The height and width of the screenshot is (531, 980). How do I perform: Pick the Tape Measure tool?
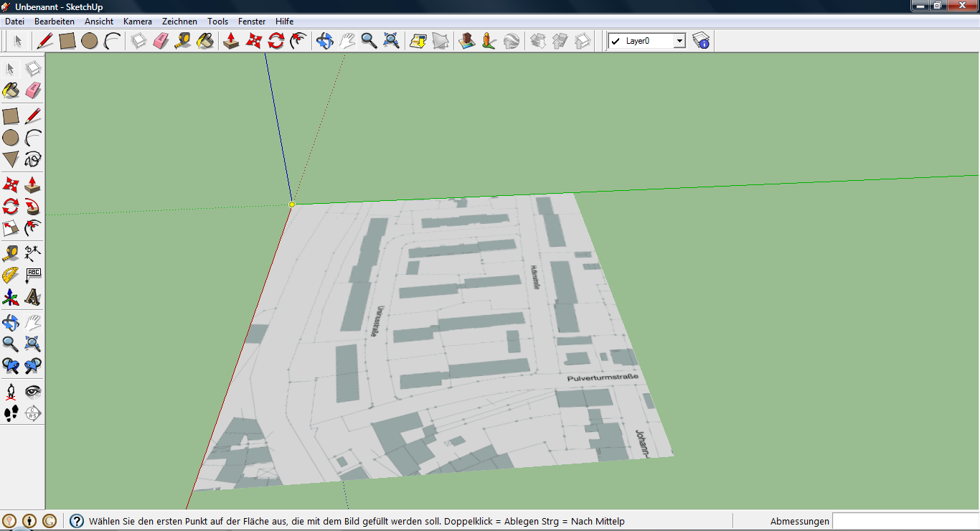(184, 41)
